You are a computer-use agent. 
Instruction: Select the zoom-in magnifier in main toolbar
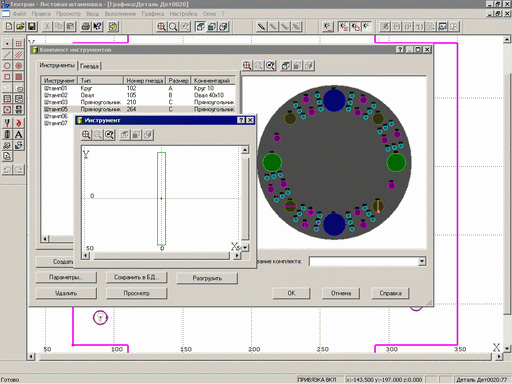tap(161, 27)
